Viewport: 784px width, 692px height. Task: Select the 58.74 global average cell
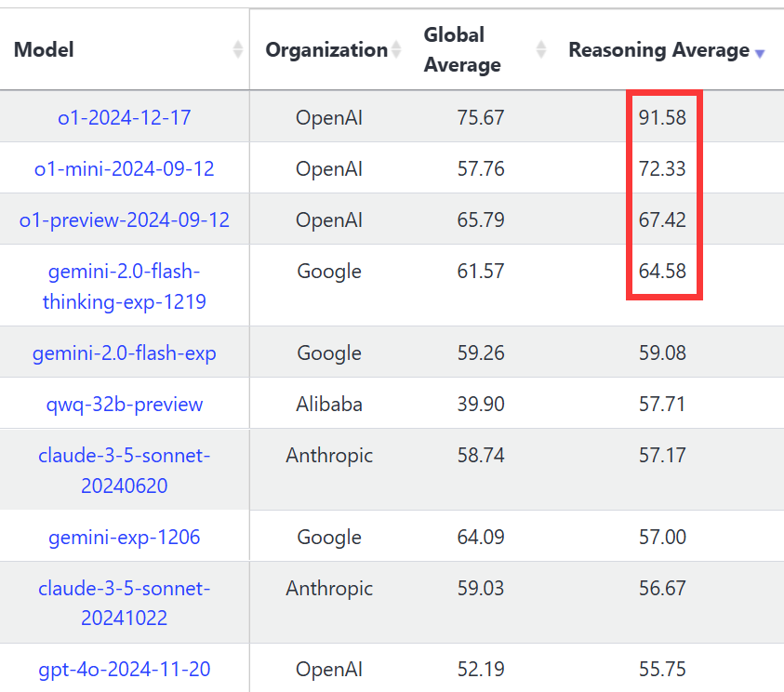[481, 455]
